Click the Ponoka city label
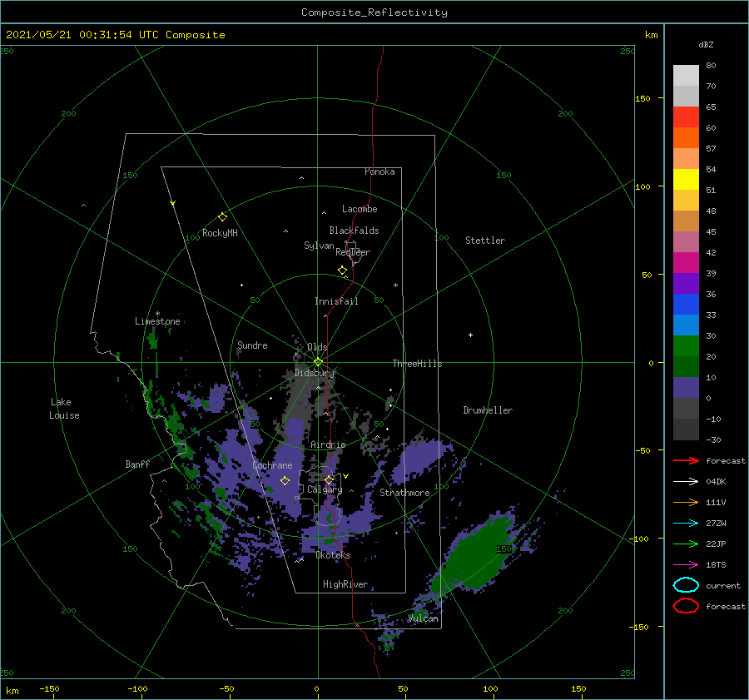 pos(379,171)
